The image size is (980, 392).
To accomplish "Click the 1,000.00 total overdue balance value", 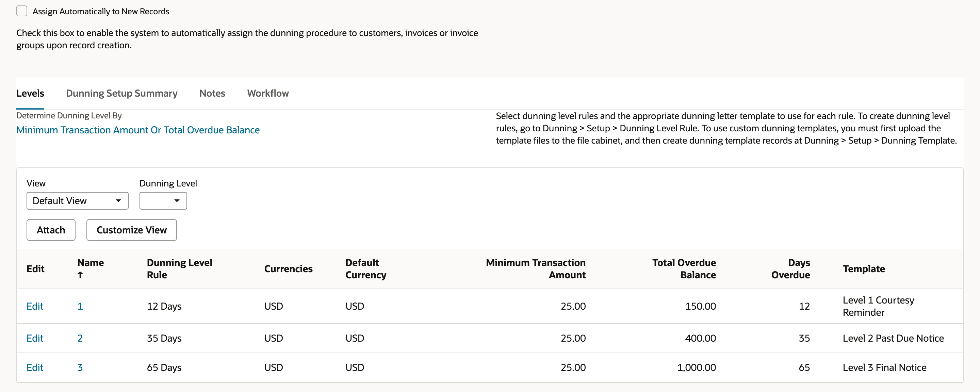I will 697,367.
